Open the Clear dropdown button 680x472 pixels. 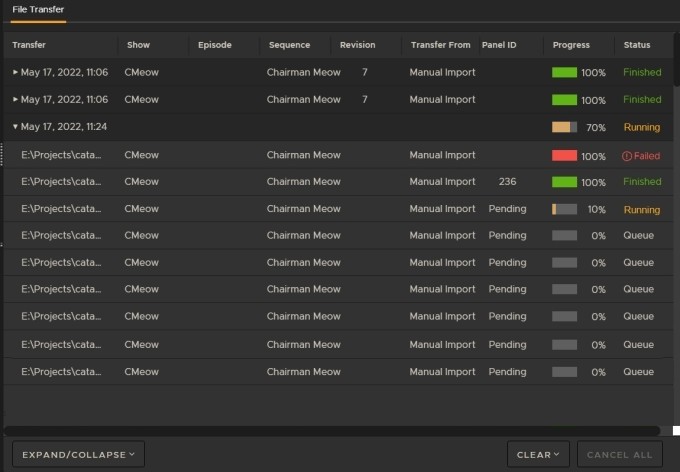point(538,454)
